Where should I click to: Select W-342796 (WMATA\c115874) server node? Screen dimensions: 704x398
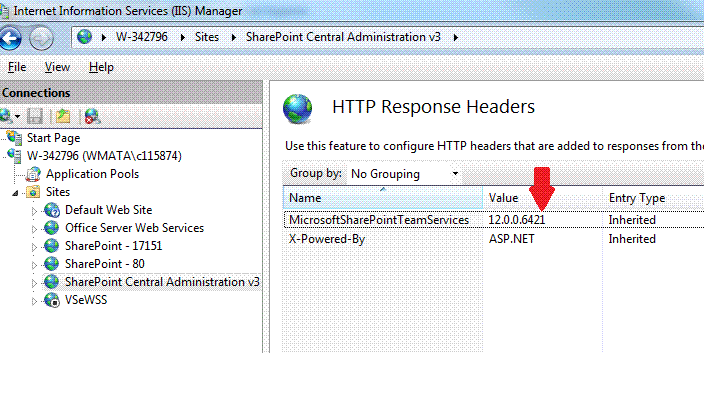pos(104,155)
